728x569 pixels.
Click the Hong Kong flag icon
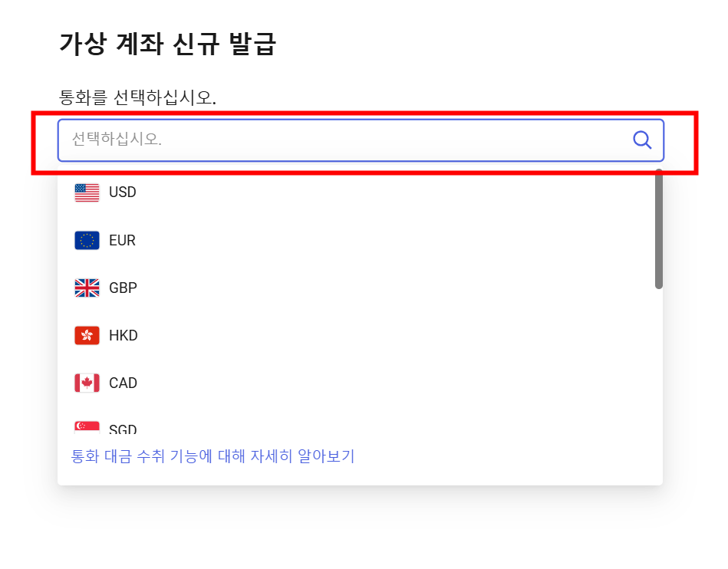pos(87,336)
